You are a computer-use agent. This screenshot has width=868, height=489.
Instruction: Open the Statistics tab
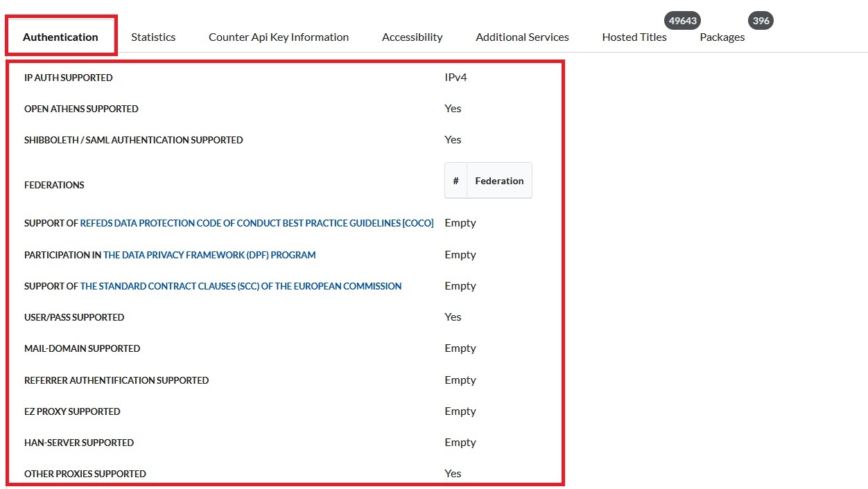(x=153, y=37)
